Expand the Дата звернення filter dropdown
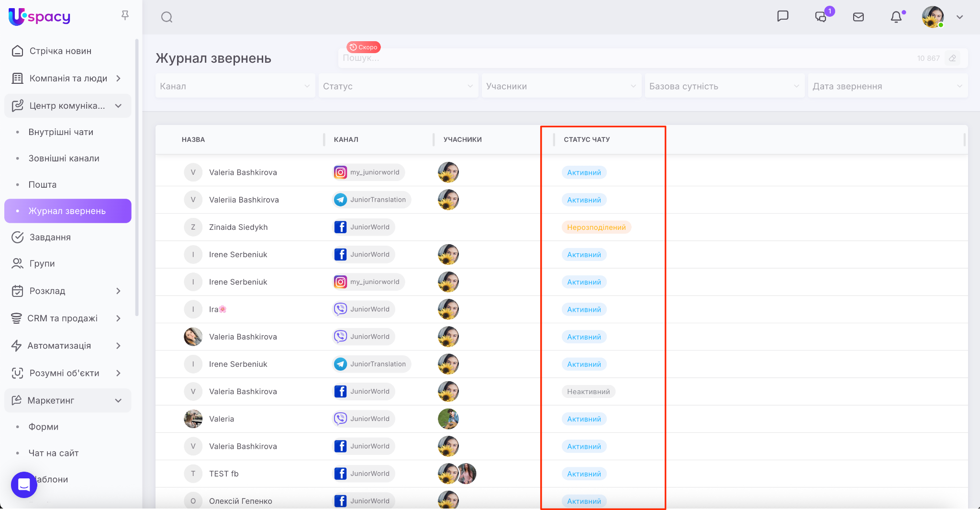Screen dimensions: 980x510 click(x=888, y=86)
